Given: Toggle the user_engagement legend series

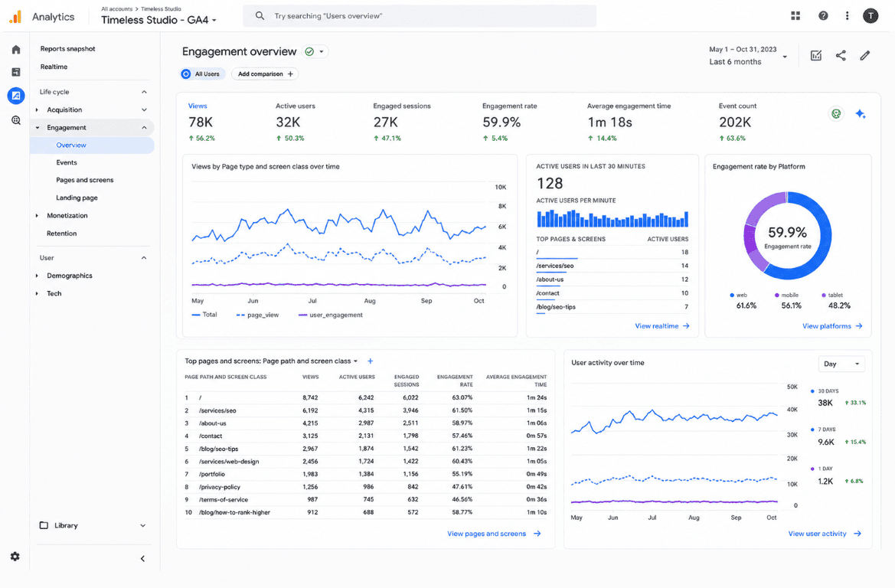Looking at the screenshot, I should coord(331,315).
